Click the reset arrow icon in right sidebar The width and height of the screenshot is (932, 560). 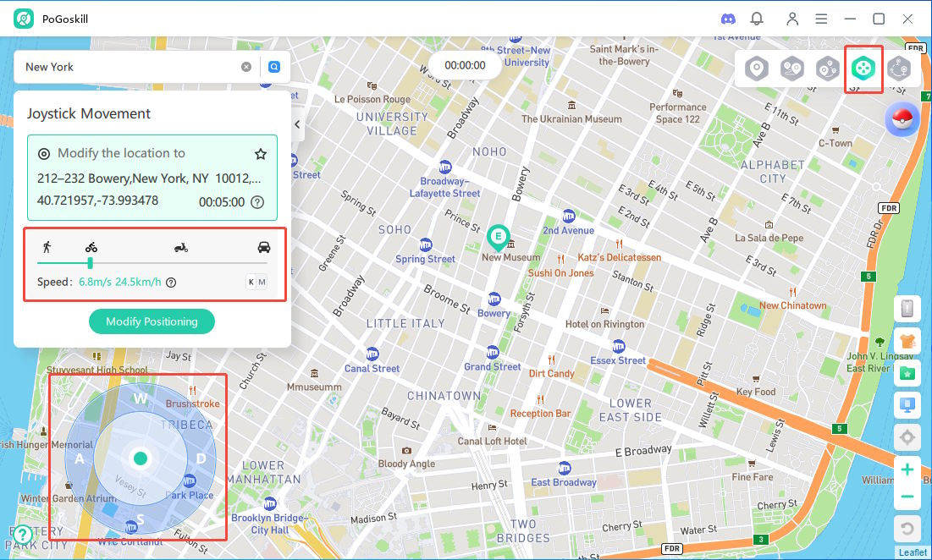pyautogui.click(x=907, y=528)
